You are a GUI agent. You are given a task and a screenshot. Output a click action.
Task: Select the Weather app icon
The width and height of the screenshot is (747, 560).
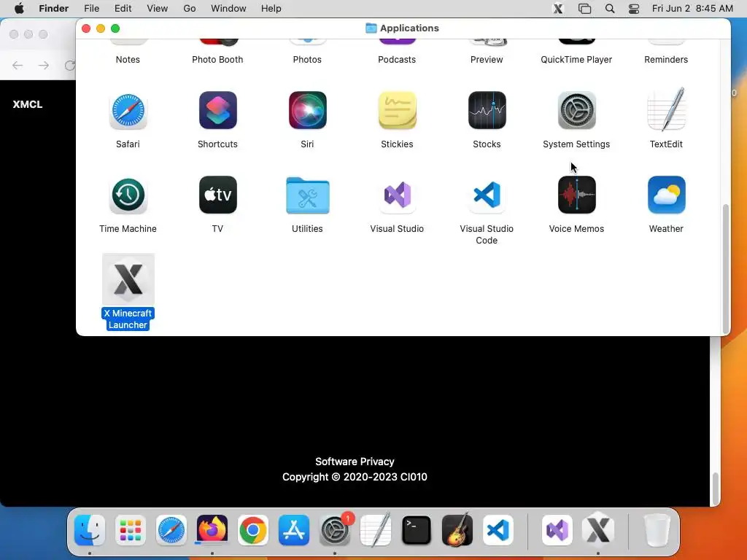point(666,195)
